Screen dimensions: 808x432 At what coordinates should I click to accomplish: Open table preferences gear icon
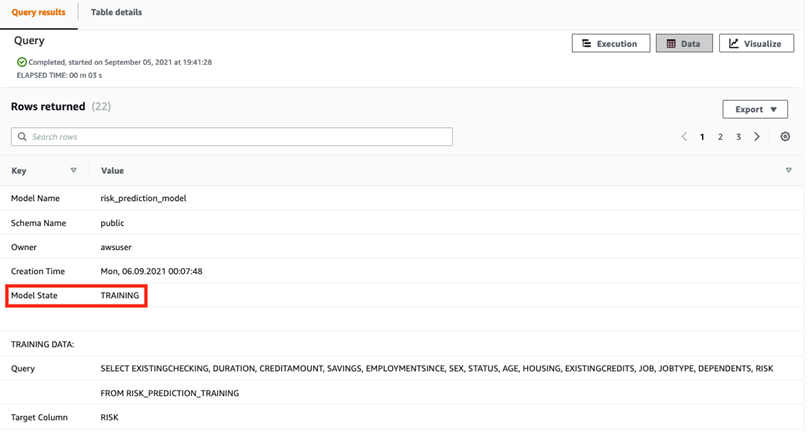(x=785, y=137)
